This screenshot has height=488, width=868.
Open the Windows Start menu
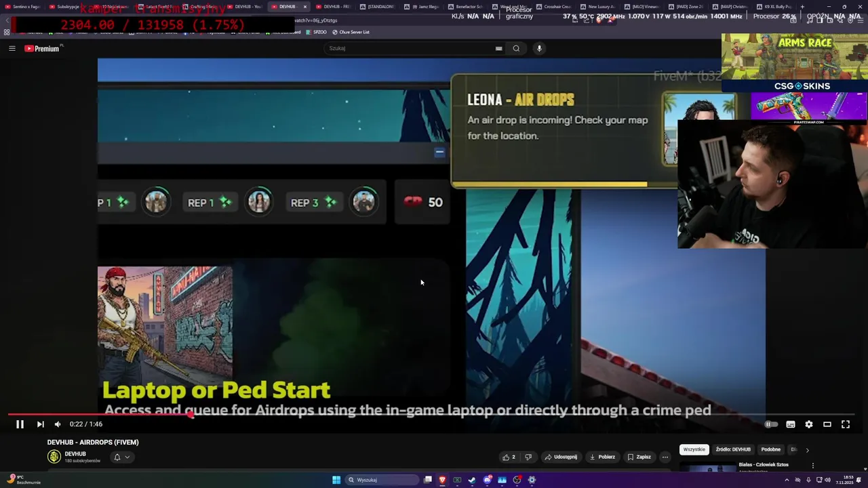(x=336, y=480)
